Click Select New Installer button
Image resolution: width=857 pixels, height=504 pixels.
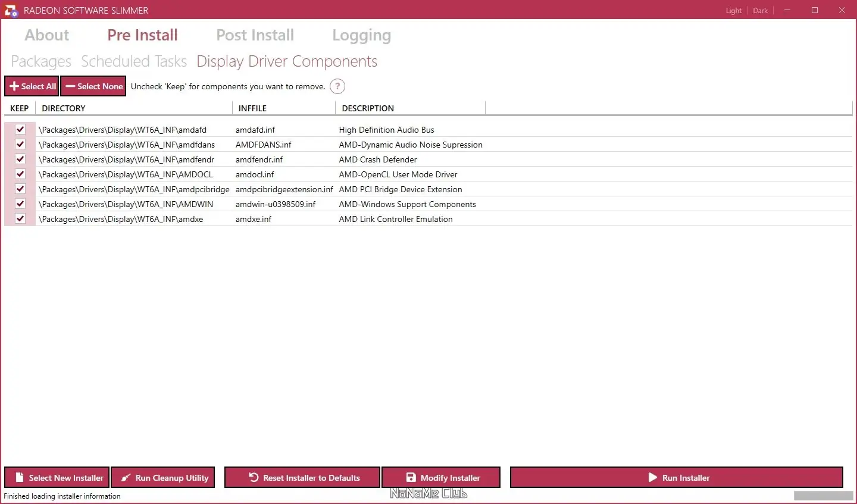click(x=57, y=478)
